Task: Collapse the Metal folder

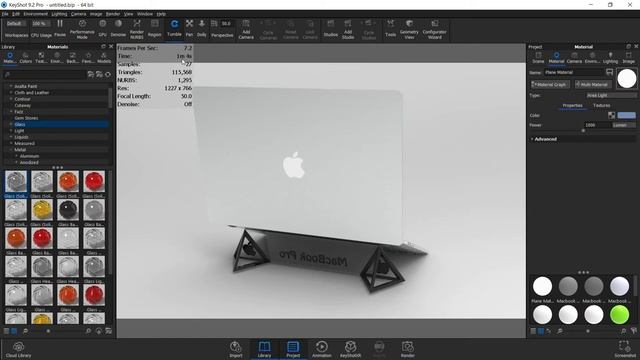Action: [x=11, y=150]
